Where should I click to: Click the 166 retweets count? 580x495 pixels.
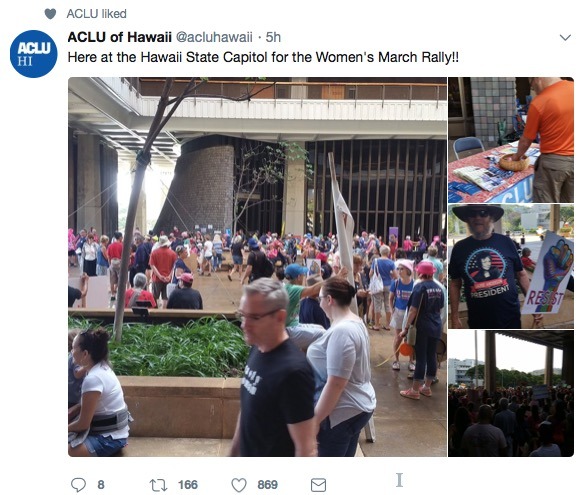point(188,485)
